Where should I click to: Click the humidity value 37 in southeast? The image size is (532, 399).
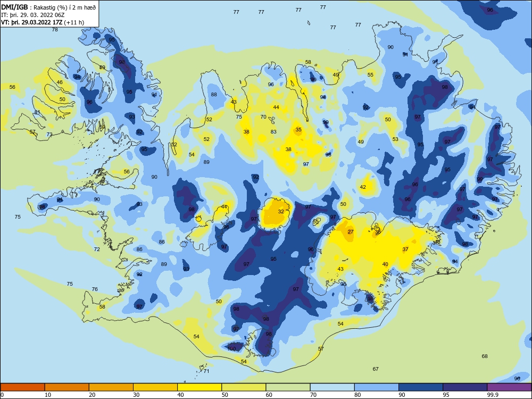click(x=405, y=249)
